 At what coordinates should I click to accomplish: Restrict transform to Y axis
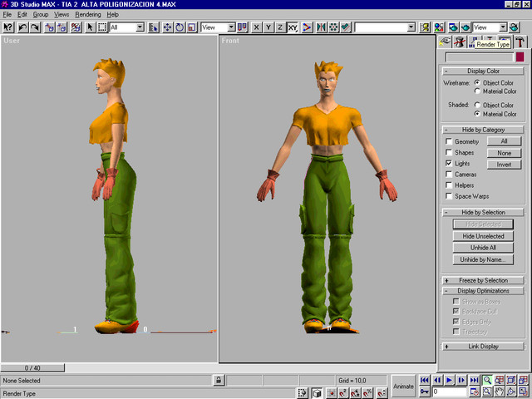pyautogui.click(x=268, y=27)
